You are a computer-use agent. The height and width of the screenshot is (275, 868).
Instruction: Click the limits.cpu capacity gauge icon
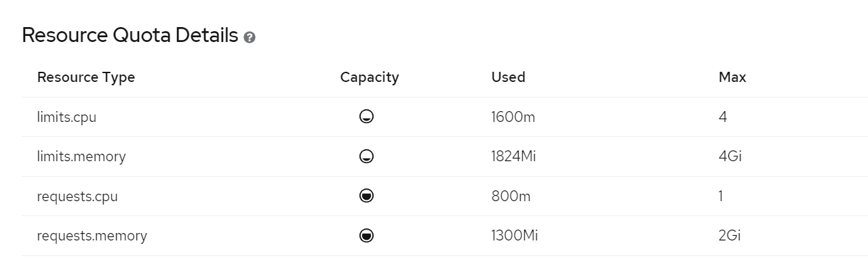(x=367, y=117)
